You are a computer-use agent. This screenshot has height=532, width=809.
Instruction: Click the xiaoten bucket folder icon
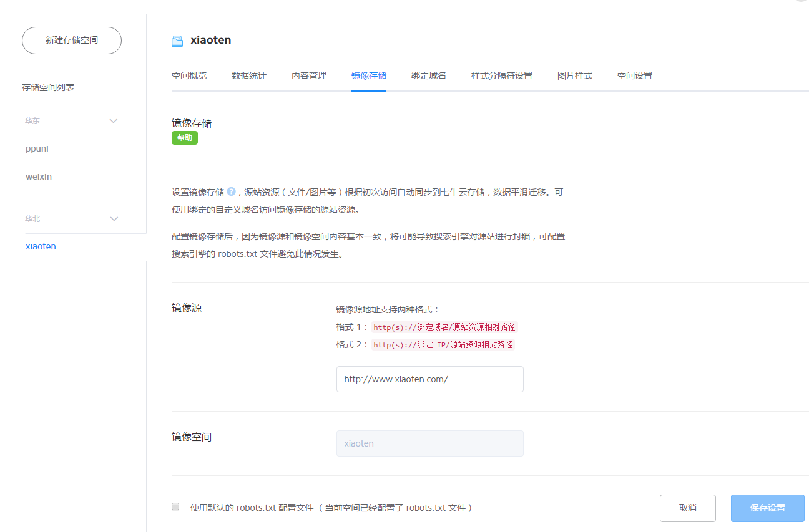(177, 41)
